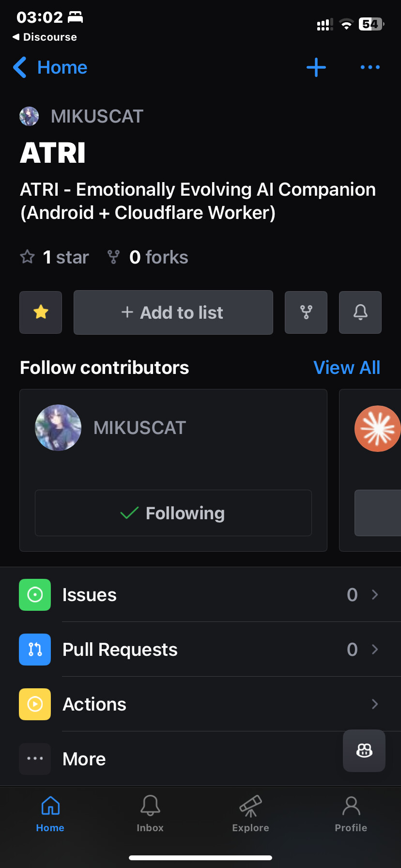
Task: Expand Pull Requests row chevron
Action: click(375, 650)
